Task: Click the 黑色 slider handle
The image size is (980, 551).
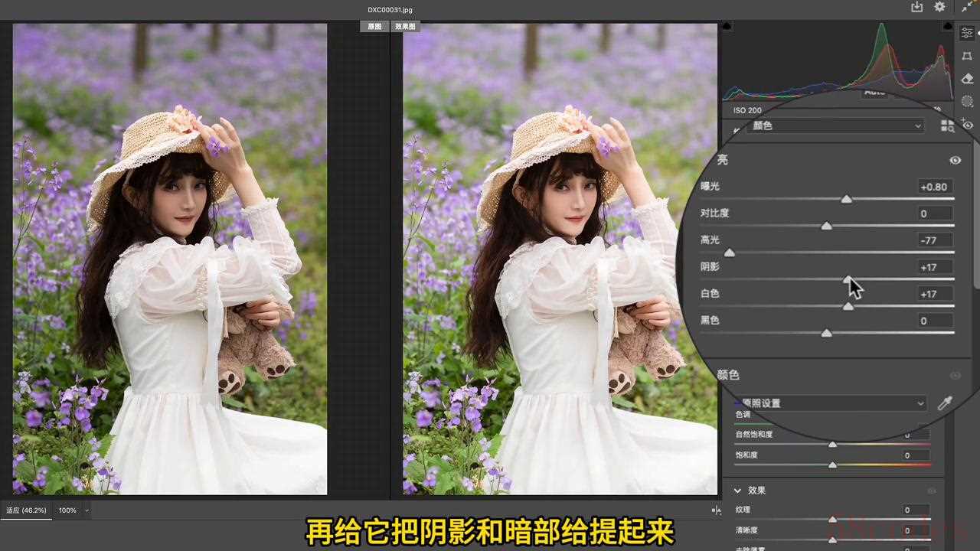Action: 826,333
